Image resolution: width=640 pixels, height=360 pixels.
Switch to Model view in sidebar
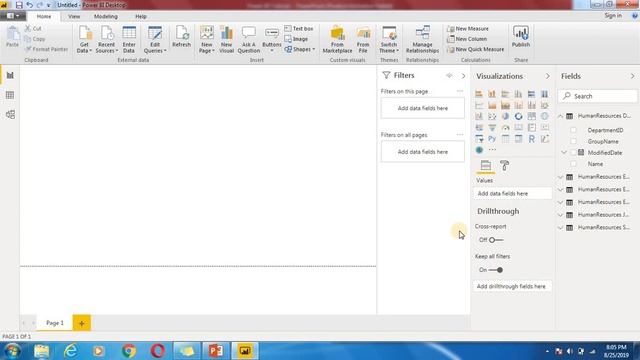[x=10, y=115]
